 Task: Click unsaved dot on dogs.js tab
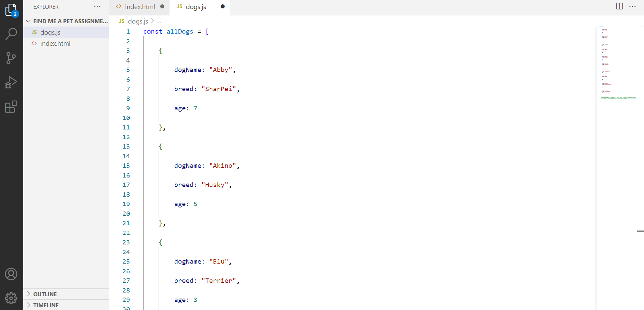pos(222,6)
